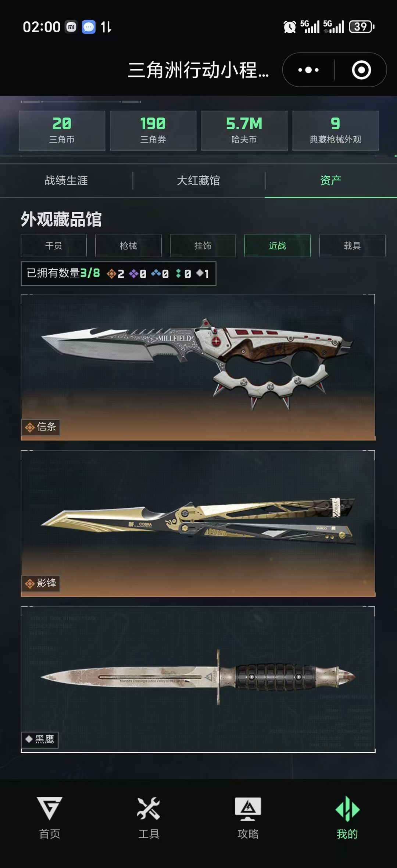This screenshot has width=397, height=868.
Task: Open the 黑鹰 dagger skin card
Action: (x=198, y=679)
